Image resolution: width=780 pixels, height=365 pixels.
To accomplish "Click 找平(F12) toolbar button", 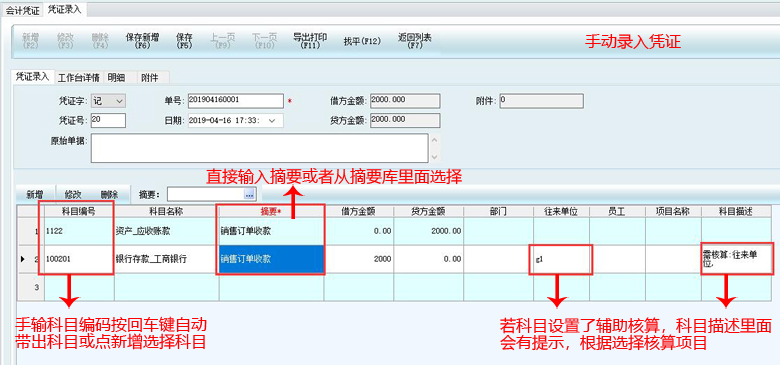I will (x=362, y=41).
